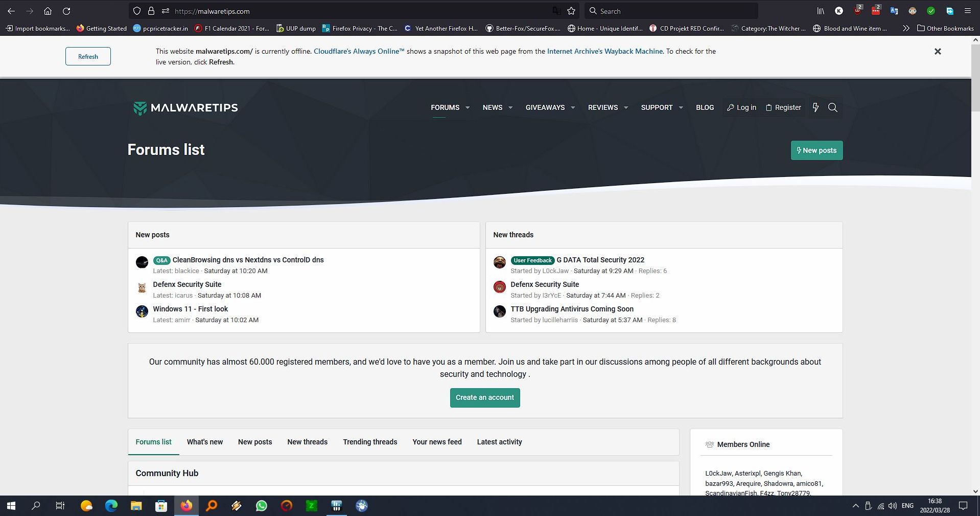Open the TTB Upgrading Antivirus Coming Soon thread
Viewport: 980px width, 516px height.
[x=572, y=309]
